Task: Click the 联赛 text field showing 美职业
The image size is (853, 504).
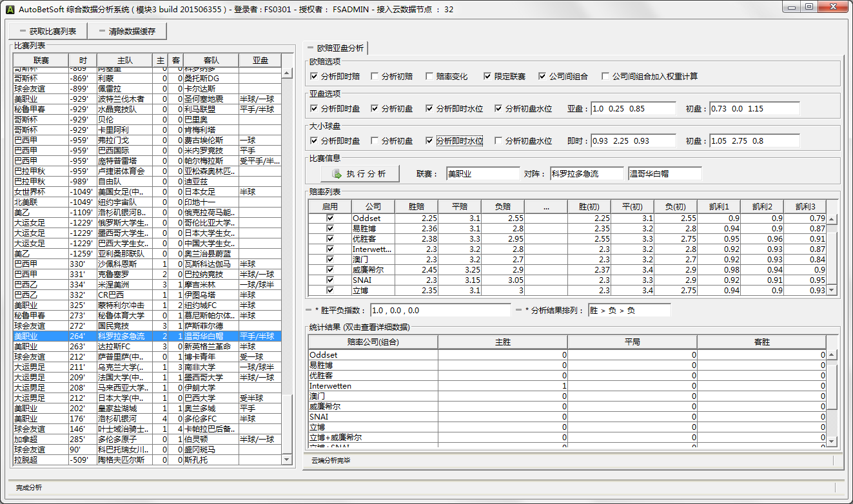Action: (x=482, y=174)
